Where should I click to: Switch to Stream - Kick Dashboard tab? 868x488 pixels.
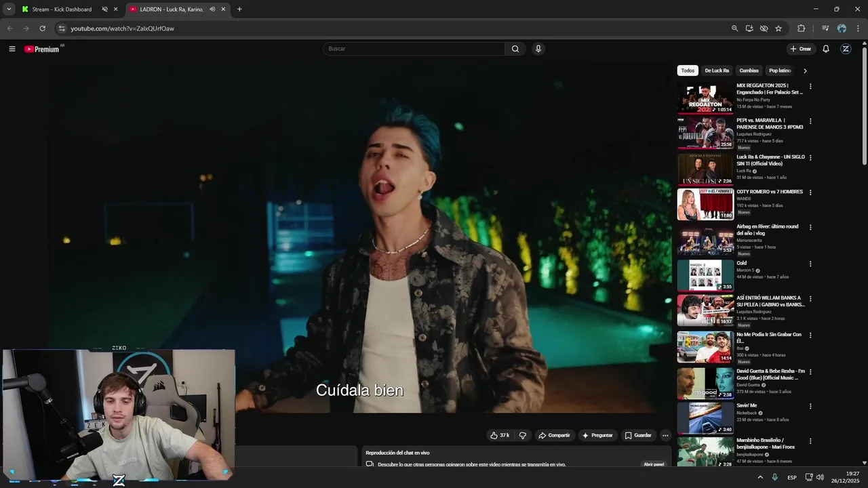(x=62, y=9)
